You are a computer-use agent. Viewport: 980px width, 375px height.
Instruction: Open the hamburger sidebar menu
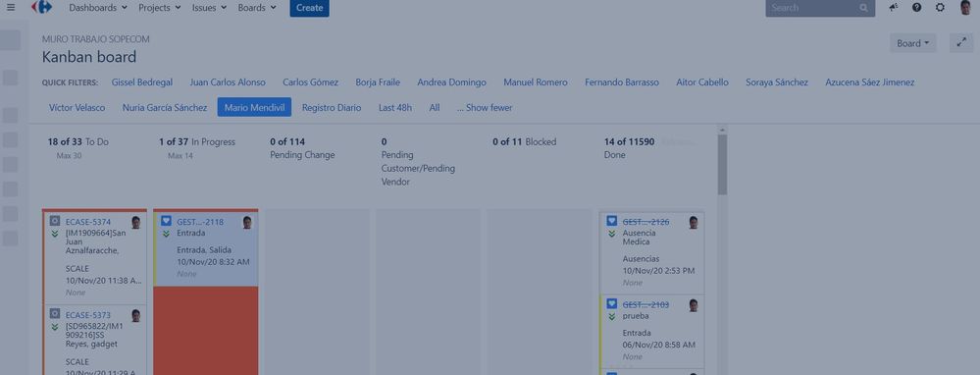pyautogui.click(x=10, y=8)
